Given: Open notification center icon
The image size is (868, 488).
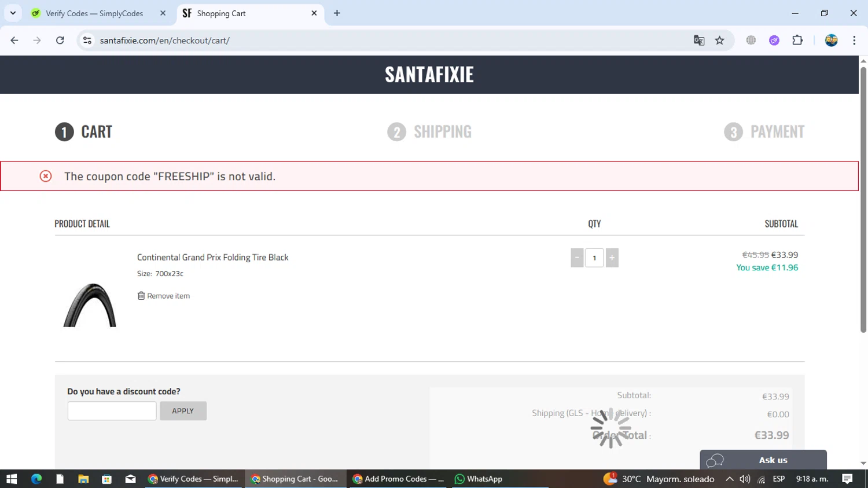Looking at the screenshot, I should (x=847, y=479).
